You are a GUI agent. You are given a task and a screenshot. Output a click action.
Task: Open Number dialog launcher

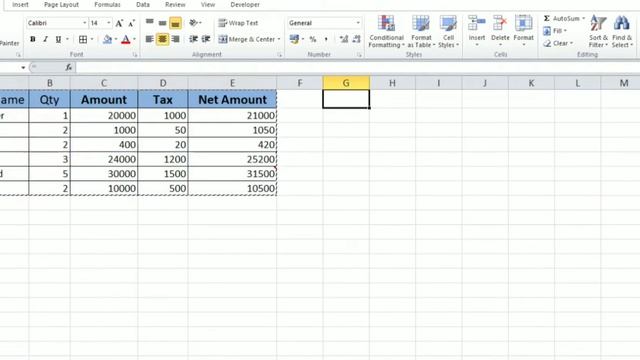[359, 55]
